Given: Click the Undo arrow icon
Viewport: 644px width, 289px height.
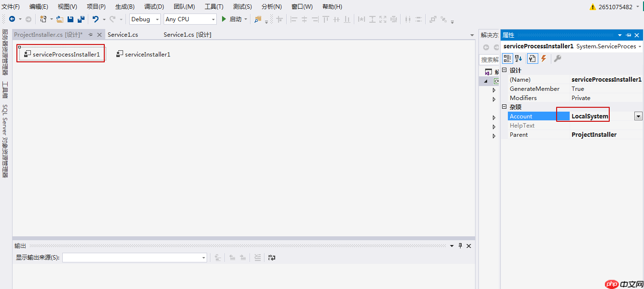Looking at the screenshot, I should pos(96,19).
